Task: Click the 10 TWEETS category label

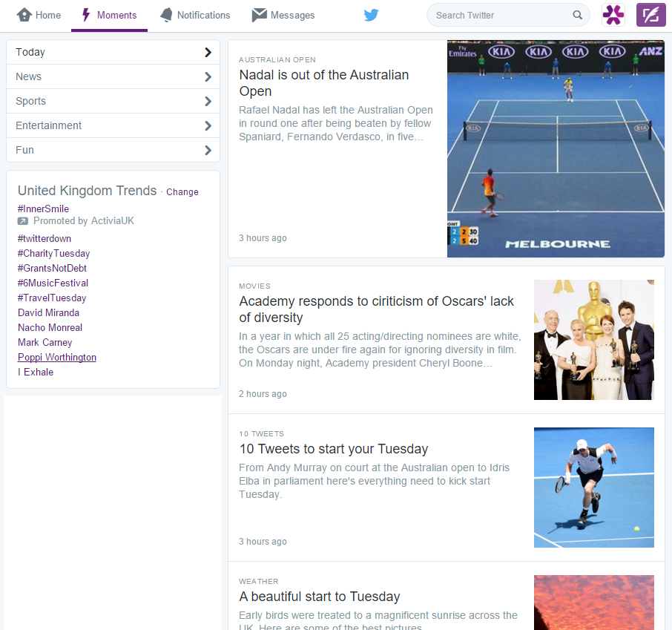Action: pos(261,433)
